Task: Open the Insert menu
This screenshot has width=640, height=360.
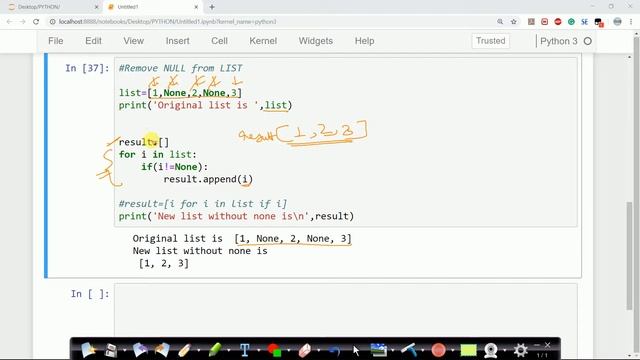Action: [178, 41]
